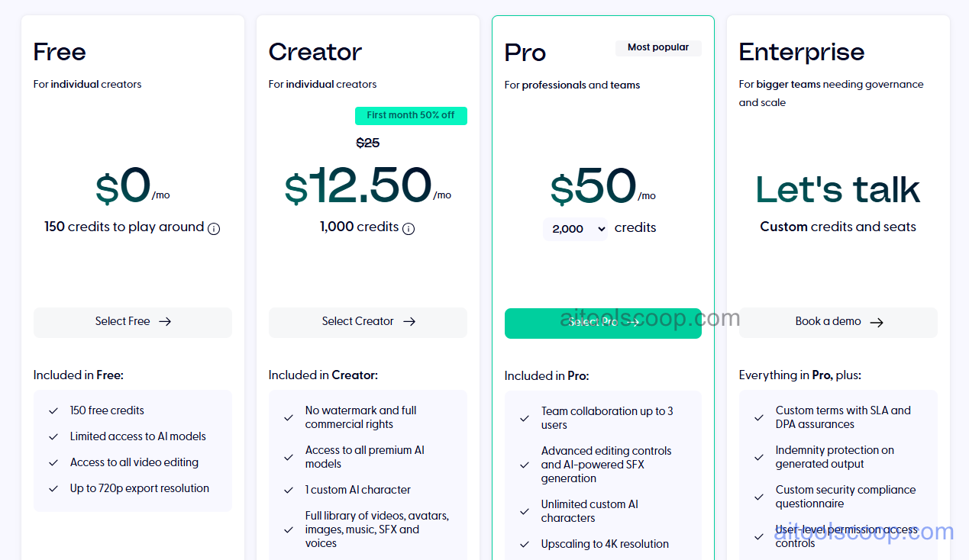Click the Free plan heading
This screenshot has width=969, height=560.
[x=59, y=52]
